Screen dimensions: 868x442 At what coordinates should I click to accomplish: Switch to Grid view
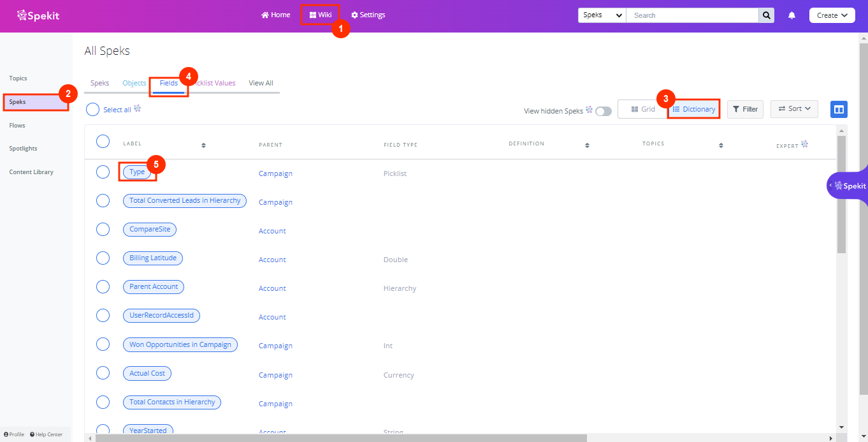[x=643, y=109]
